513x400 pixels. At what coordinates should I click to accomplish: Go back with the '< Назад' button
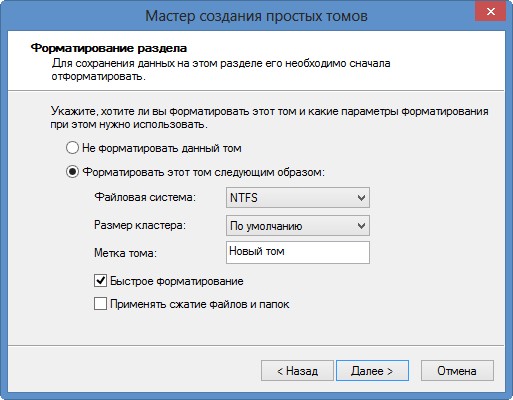297,370
